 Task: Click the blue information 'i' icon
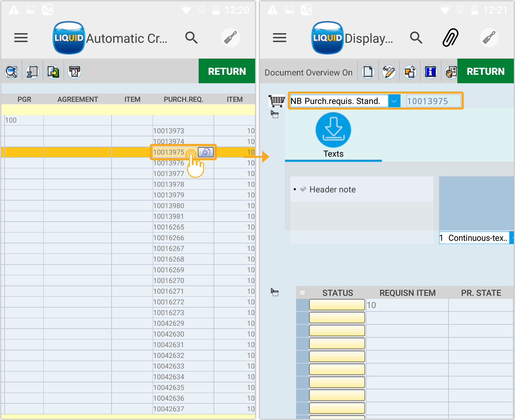tap(431, 72)
